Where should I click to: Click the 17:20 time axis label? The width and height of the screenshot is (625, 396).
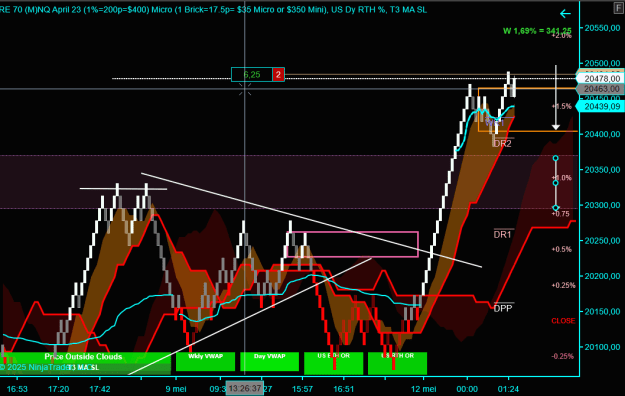pos(59,389)
